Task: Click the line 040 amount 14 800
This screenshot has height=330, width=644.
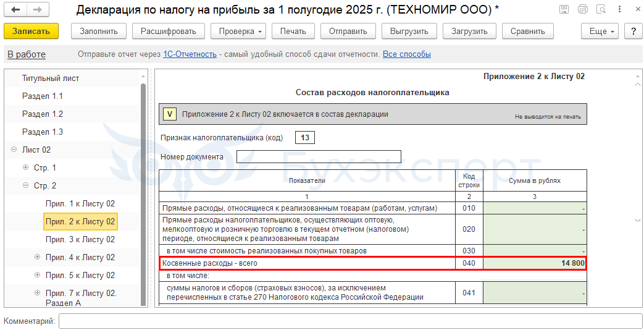Action: click(x=535, y=263)
